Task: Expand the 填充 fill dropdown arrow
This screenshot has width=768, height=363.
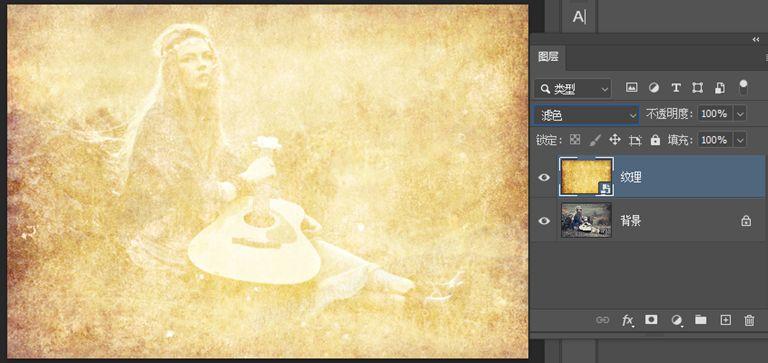Action: [740, 140]
